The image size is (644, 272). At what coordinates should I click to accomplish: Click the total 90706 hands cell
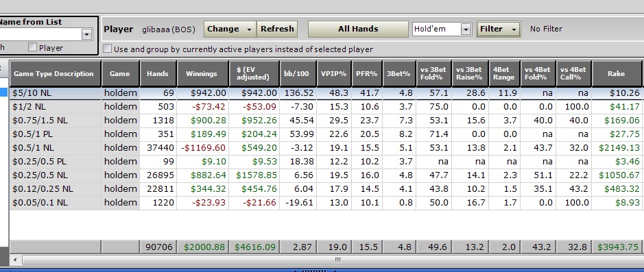(x=158, y=247)
